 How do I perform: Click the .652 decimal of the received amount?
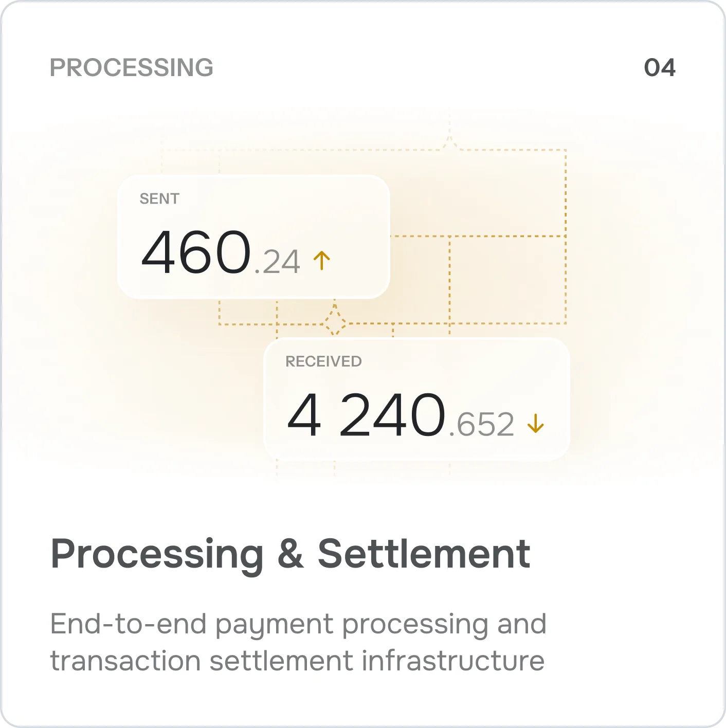click(x=481, y=425)
